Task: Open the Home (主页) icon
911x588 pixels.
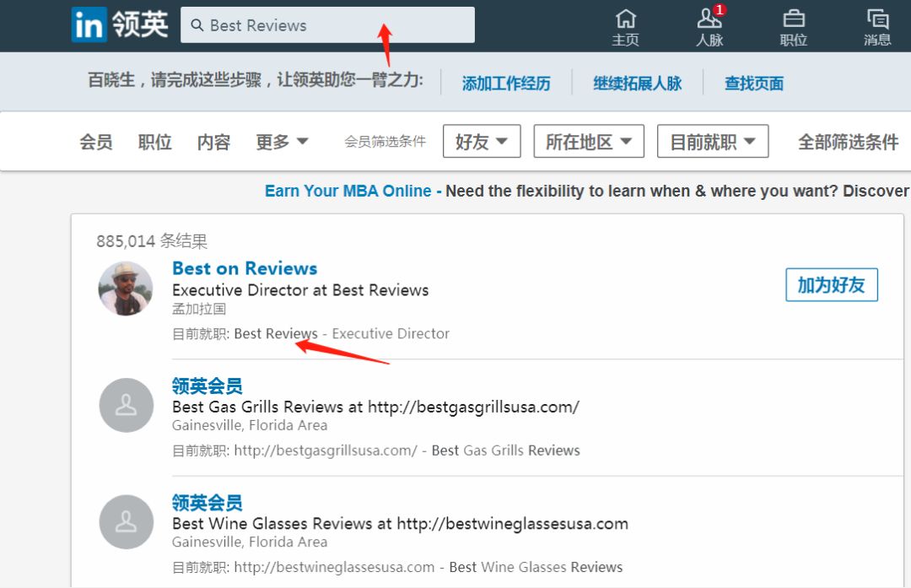Action: [626, 19]
